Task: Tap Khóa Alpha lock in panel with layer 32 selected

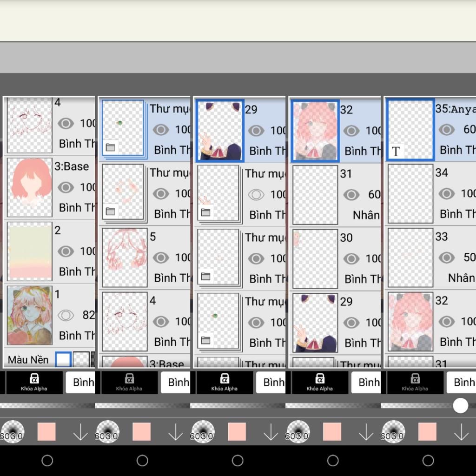Action: click(x=320, y=382)
